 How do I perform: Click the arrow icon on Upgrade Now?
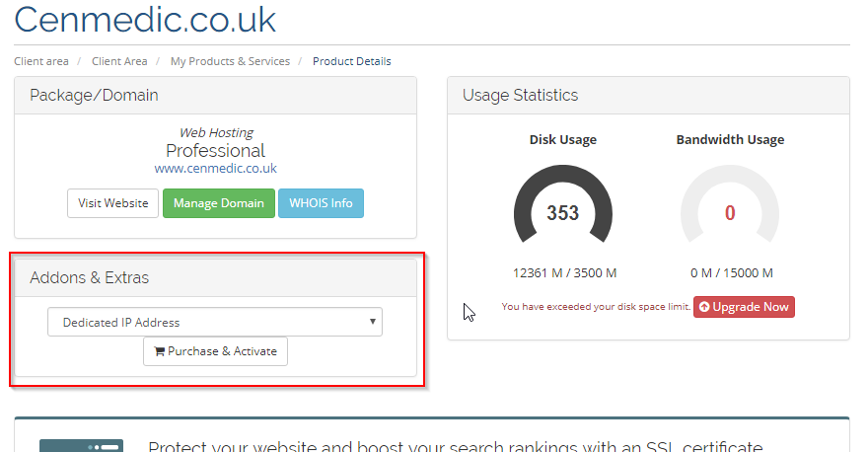click(704, 307)
